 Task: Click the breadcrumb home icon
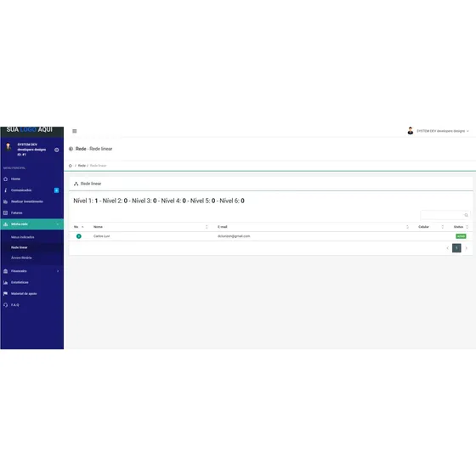pos(70,166)
